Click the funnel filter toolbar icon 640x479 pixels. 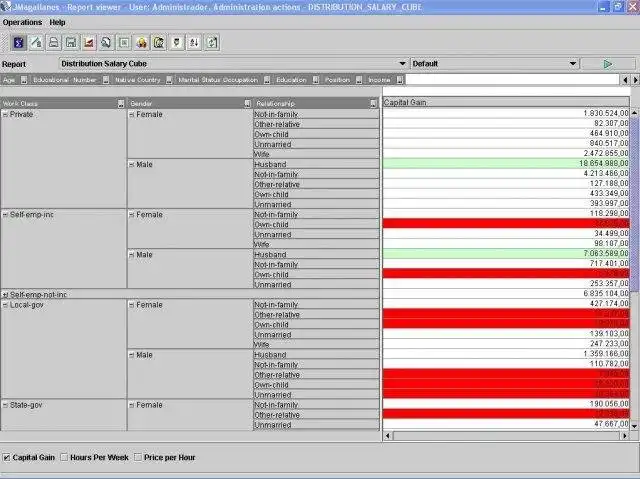click(177, 42)
